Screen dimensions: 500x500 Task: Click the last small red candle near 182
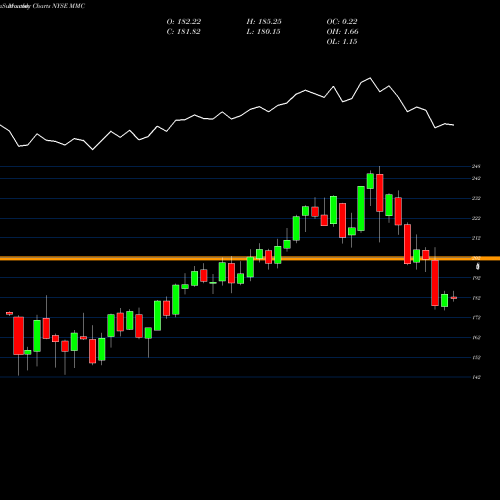coord(454,298)
